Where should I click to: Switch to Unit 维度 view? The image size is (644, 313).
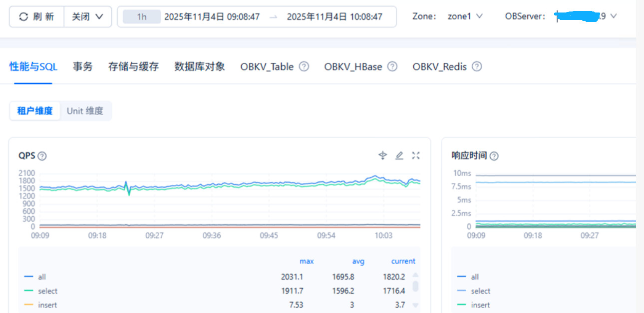pos(85,111)
